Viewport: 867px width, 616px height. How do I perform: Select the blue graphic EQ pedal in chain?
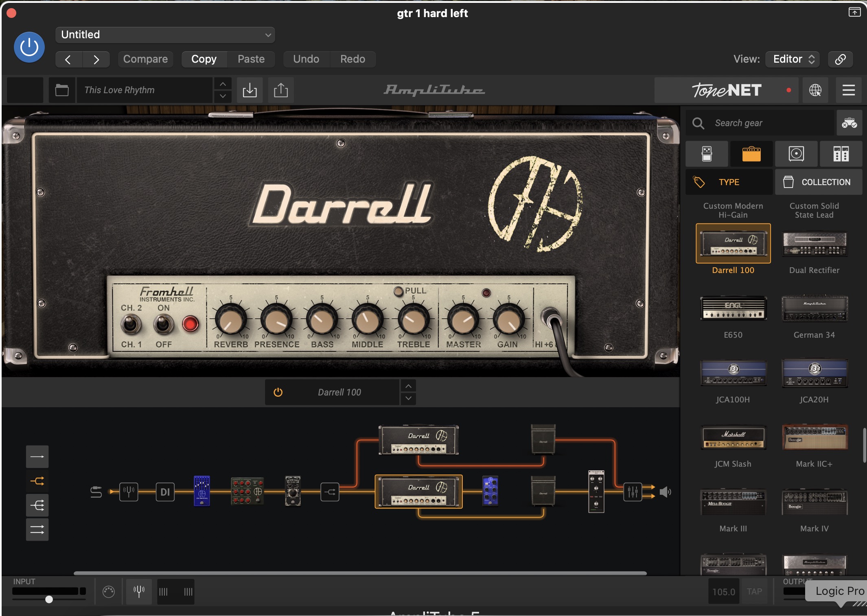[x=201, y=491]
